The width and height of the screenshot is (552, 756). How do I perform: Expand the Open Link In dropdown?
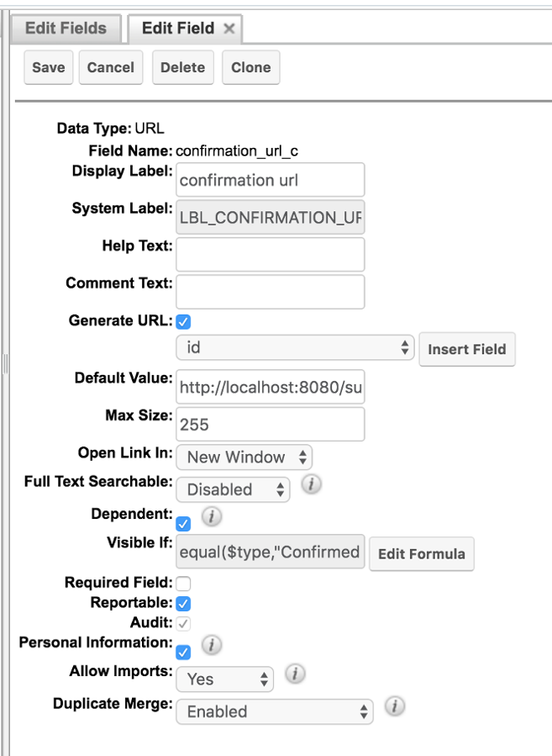pos(244,457)
